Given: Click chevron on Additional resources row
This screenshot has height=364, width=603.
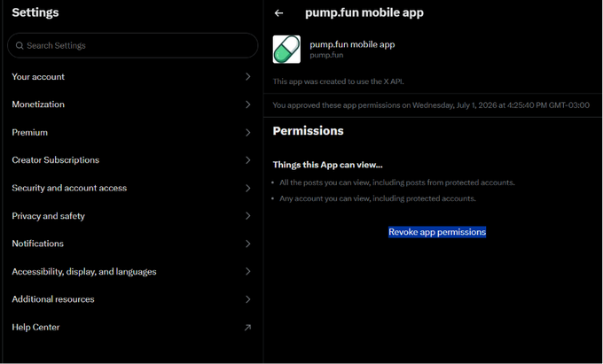Looking at the screenshot, I should click(248, 299).
